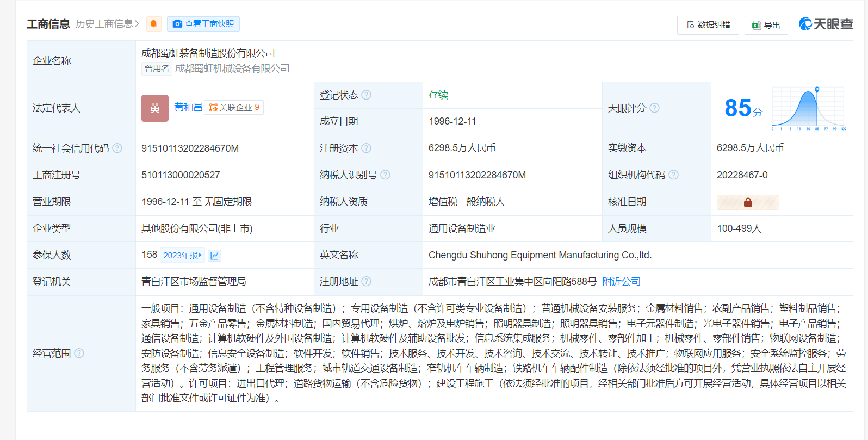Click 工商注册号 value 510113000020527

click(x=181, y=175)
